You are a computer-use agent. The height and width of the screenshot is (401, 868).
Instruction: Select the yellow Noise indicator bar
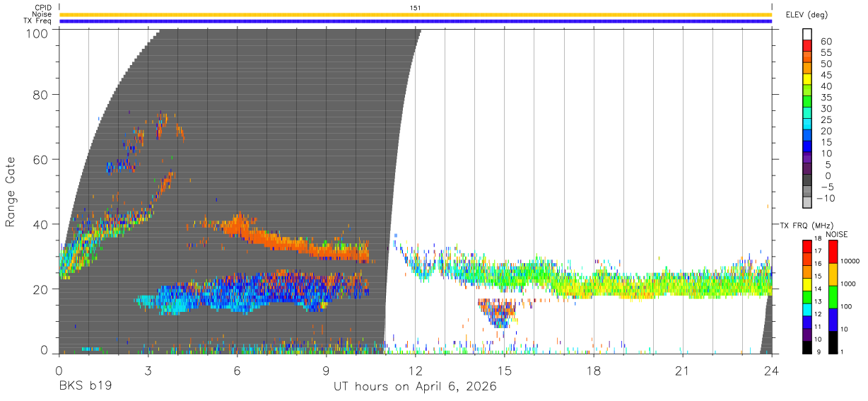[416, 14]
